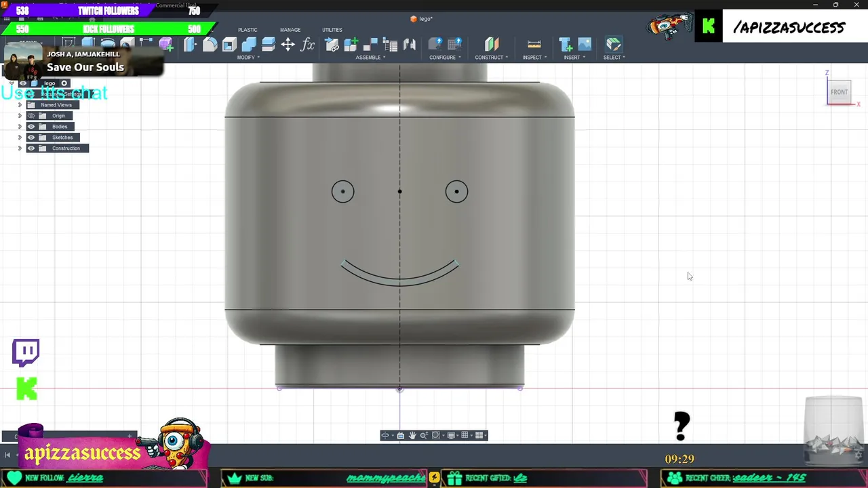This screenshot has width=868, height=488.
Task: Select the "Sketches" browser label
Action: pos(62,138)
